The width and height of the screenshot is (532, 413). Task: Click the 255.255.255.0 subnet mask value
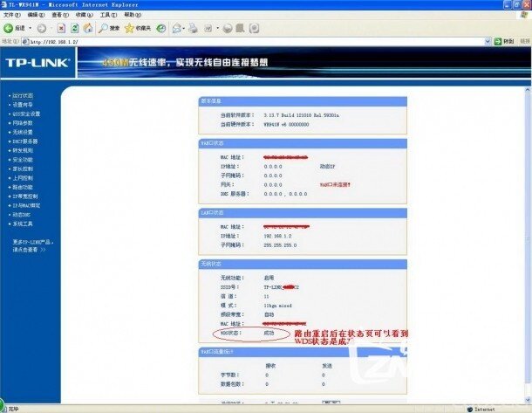coord(280,245)
